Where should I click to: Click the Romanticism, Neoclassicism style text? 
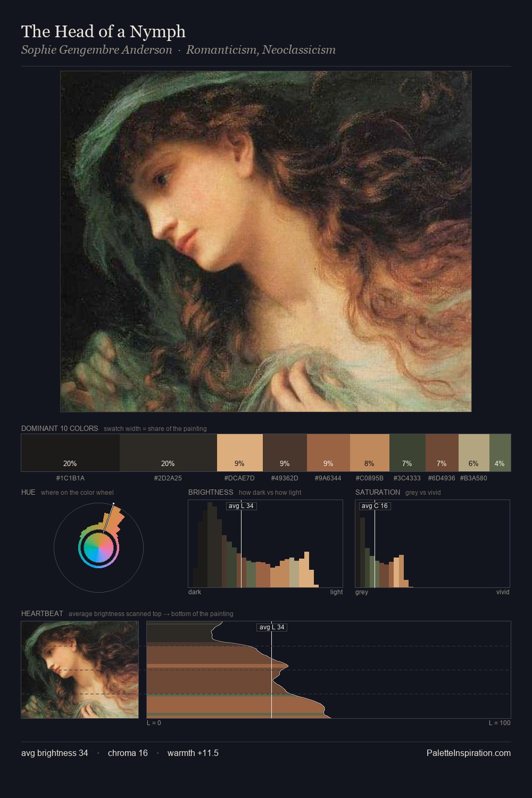261,50
